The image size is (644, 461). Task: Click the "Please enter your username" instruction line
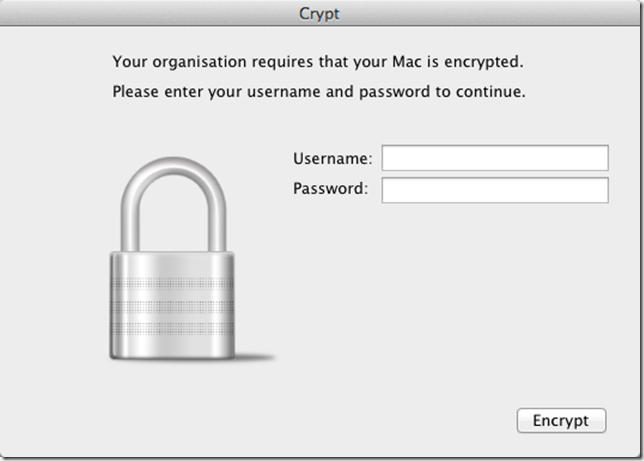(x=318, y=92)
